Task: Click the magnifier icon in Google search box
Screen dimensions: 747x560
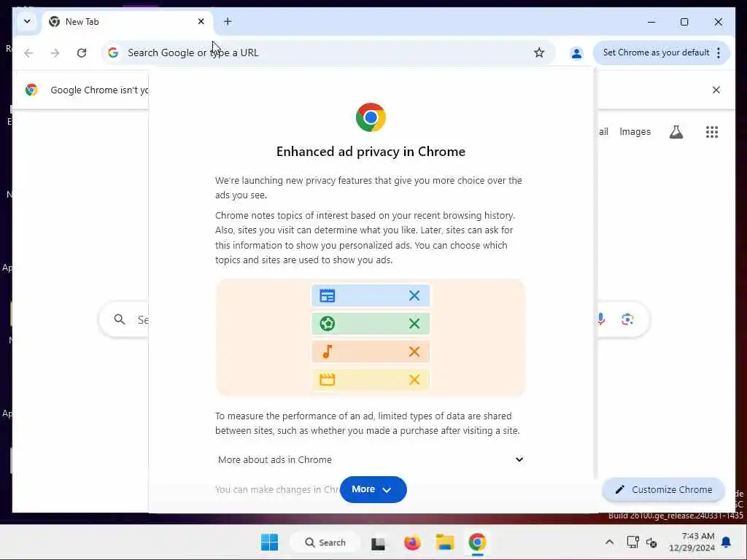Action: (120, 319)
